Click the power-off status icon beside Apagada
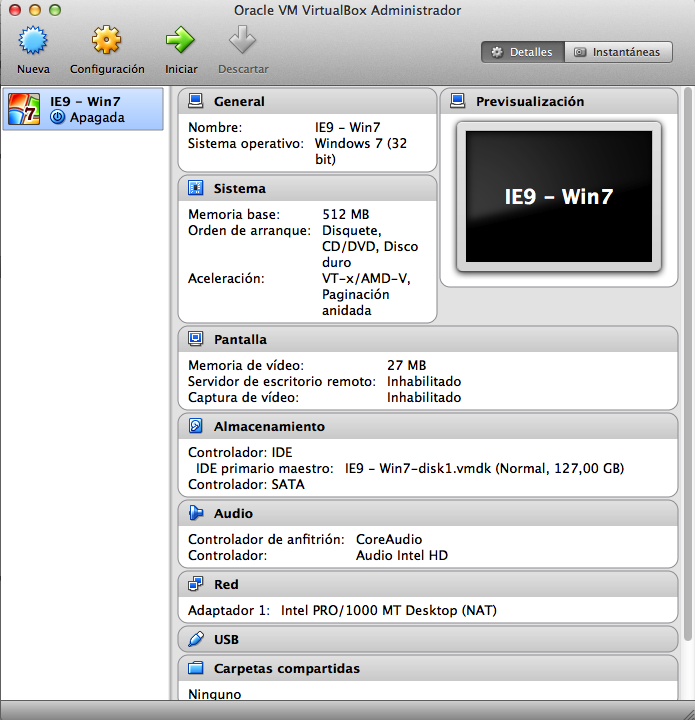 (x=57, y=117)
